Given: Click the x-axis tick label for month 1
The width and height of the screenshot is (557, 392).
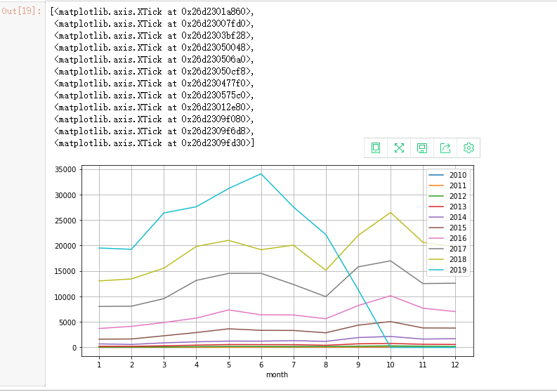Looking at the screenshot, I should point(99,365).
